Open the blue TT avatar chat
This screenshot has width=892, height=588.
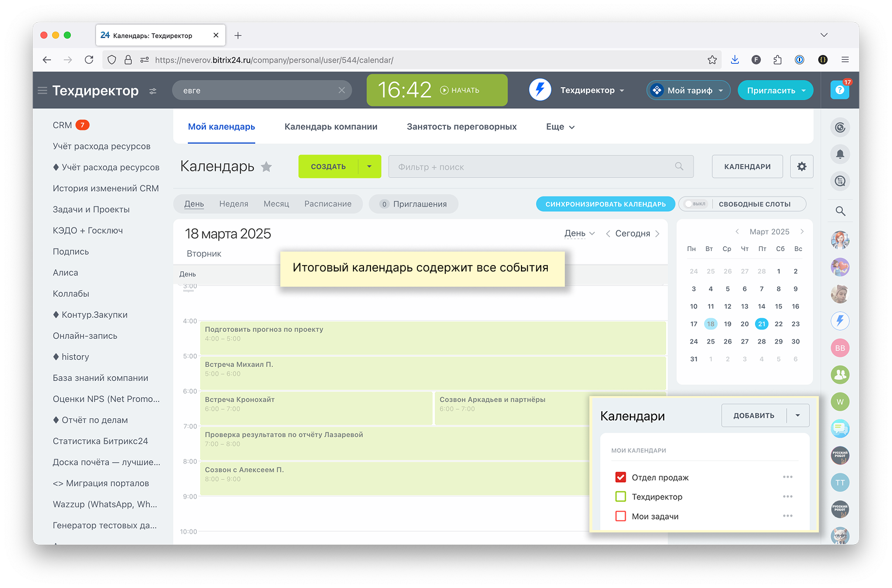[x=840, y=483]
